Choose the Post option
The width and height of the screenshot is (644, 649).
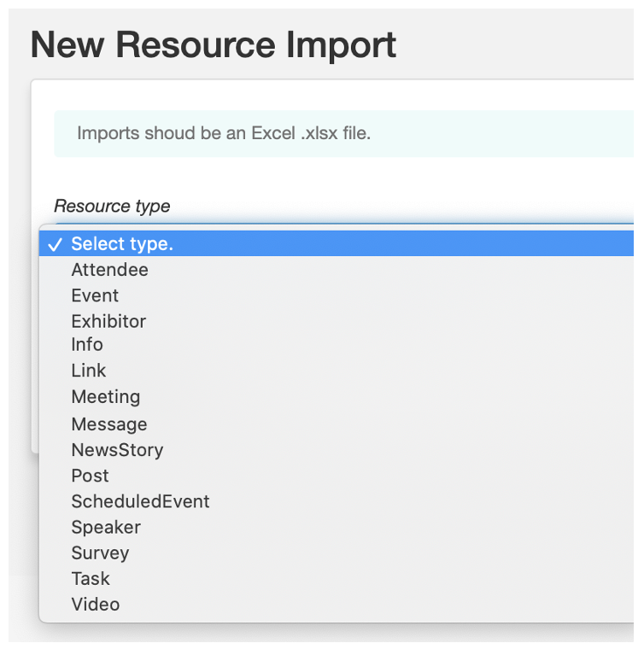336,476
